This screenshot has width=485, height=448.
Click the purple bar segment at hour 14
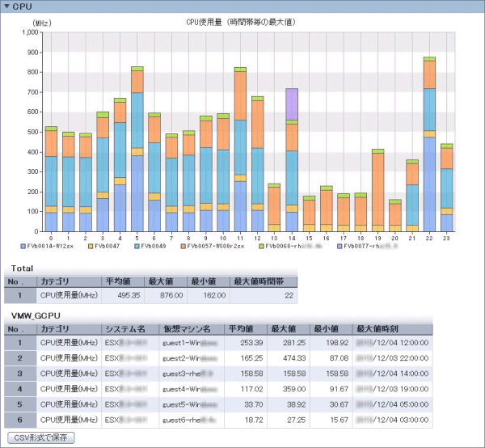[x=292, y=104]
